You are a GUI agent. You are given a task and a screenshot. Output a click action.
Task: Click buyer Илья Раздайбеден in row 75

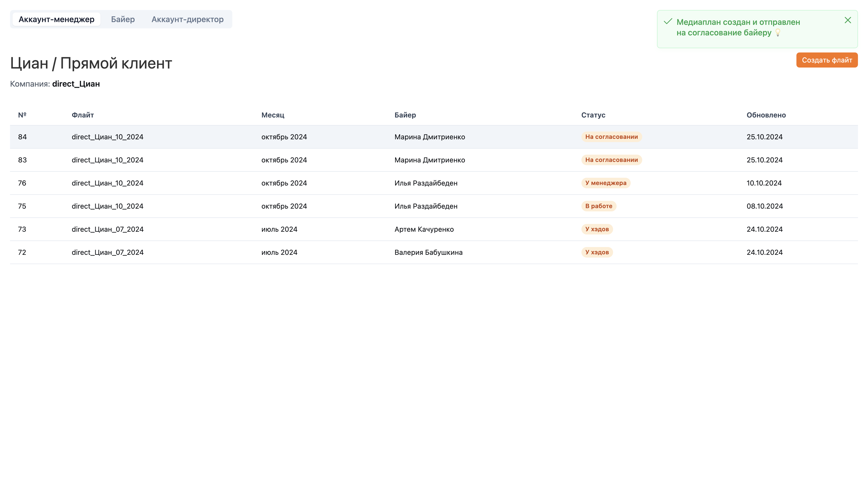pos(426,206)
